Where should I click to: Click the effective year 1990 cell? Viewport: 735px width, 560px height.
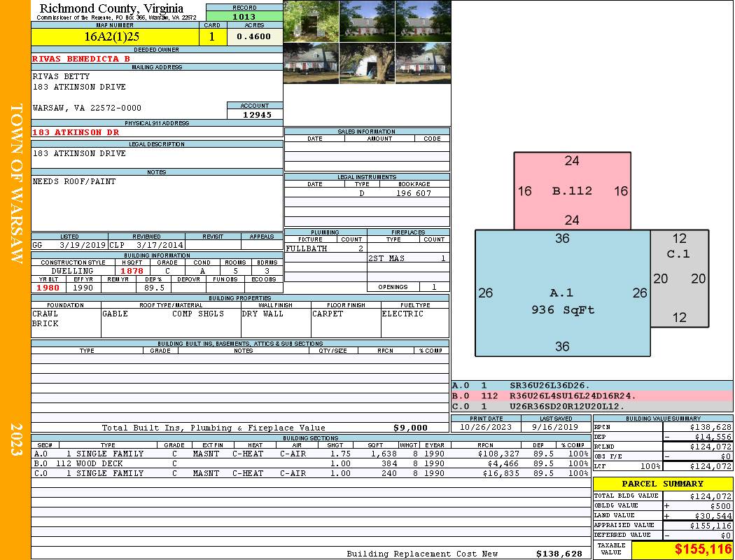[x=83, y=288]
